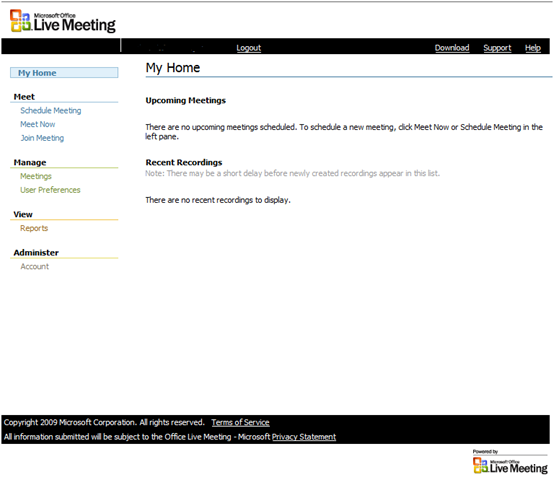
Task: Open the My Home navigation item
Action: (64, 73)
